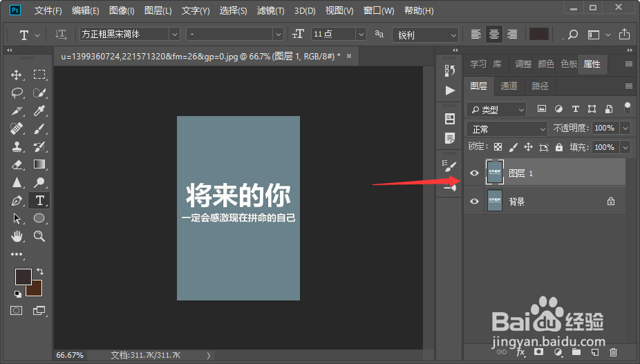Screen dimensions: 640x364
Task: Select the Spot Healing Brush tool
Action: (x=17, y=128)
